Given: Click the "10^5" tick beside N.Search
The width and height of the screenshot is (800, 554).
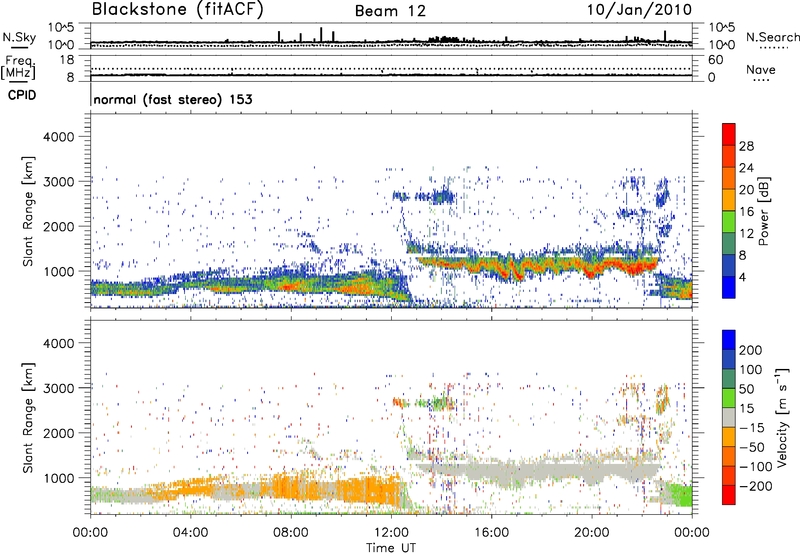Looking at the screenshot, I should pyautogui.click(x=721, y=27).
